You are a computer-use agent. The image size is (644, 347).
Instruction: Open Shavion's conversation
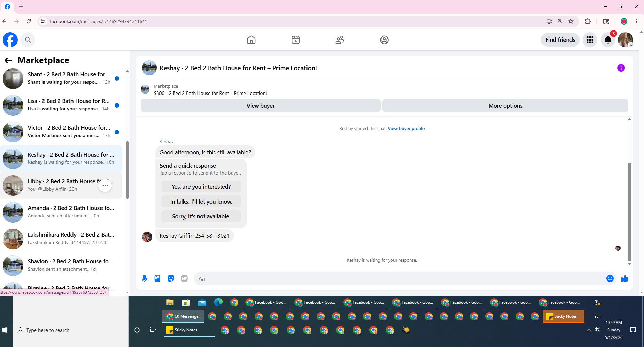click(61, 265)
